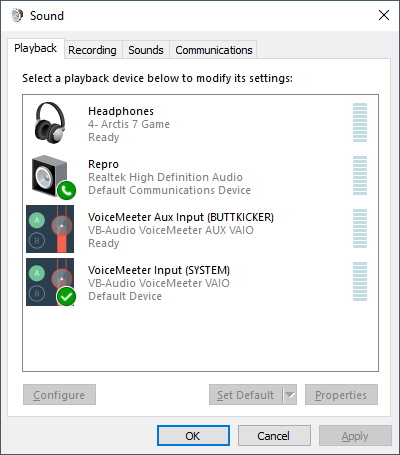
Task: Open device Properties button
Action: coord(341,395)
